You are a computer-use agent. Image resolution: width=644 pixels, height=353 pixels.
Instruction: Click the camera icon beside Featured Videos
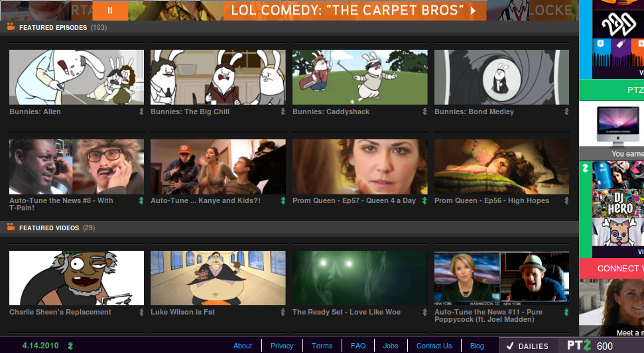click(11, 227)
